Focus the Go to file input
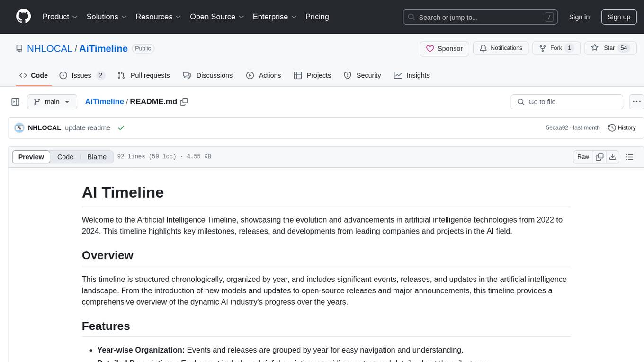Screen dimensions: 644x362 pos(567,102)
